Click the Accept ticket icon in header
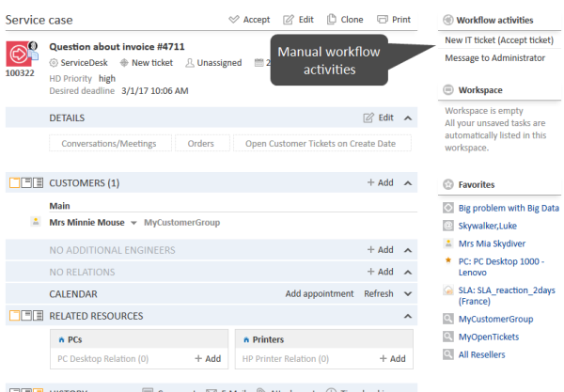The height and width of the screenshot is (392, 564). [x=234, y=20]
